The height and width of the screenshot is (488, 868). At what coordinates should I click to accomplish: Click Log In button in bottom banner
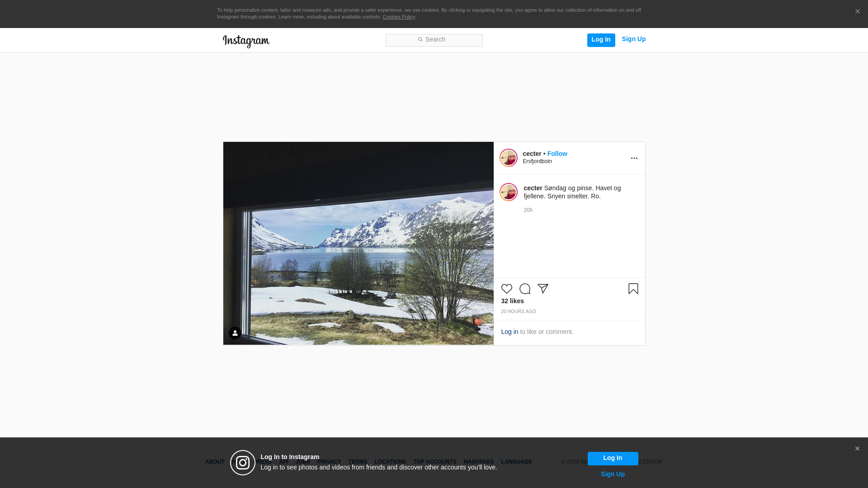[613, 458]
